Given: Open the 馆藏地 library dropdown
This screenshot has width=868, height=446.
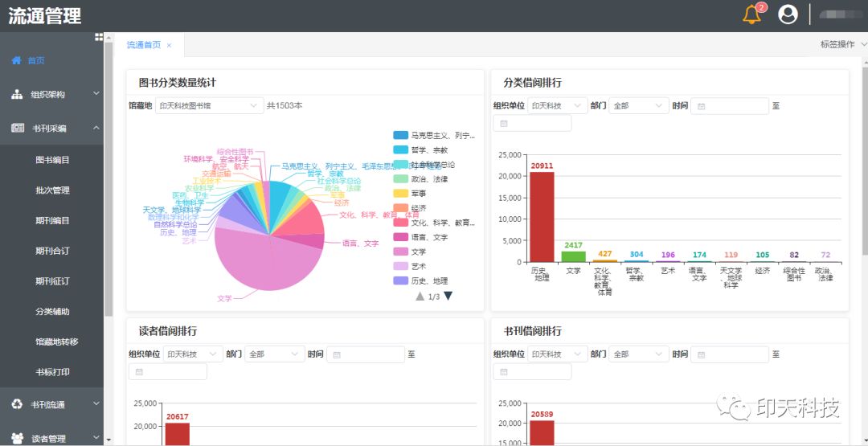Looking at the screenshot, I should [209, 106].
